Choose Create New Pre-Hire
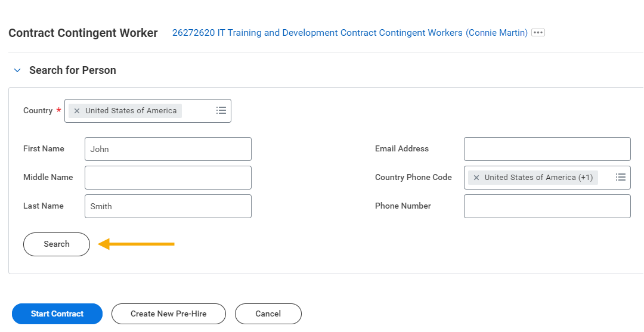The width and height of the screenshot is (644, 332). click(169, 314)
